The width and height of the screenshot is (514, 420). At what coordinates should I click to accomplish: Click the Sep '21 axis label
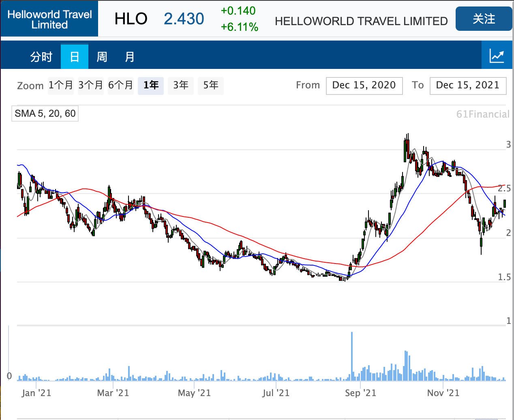point(360,393)
